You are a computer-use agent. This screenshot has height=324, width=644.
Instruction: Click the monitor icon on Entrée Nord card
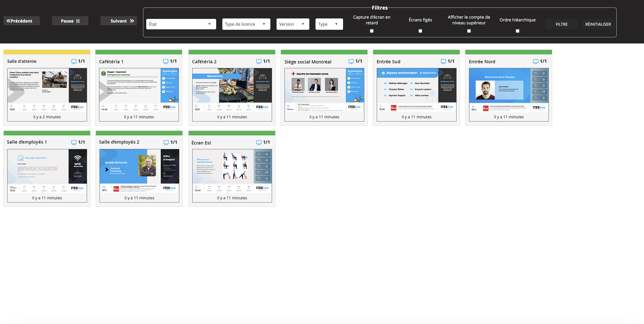(536, 61)
